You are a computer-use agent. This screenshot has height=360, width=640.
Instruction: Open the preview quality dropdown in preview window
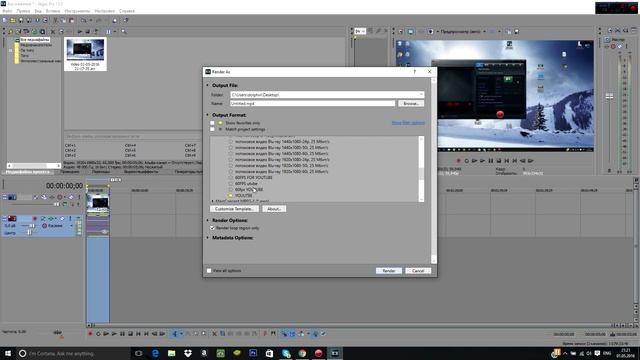[484, 31]
